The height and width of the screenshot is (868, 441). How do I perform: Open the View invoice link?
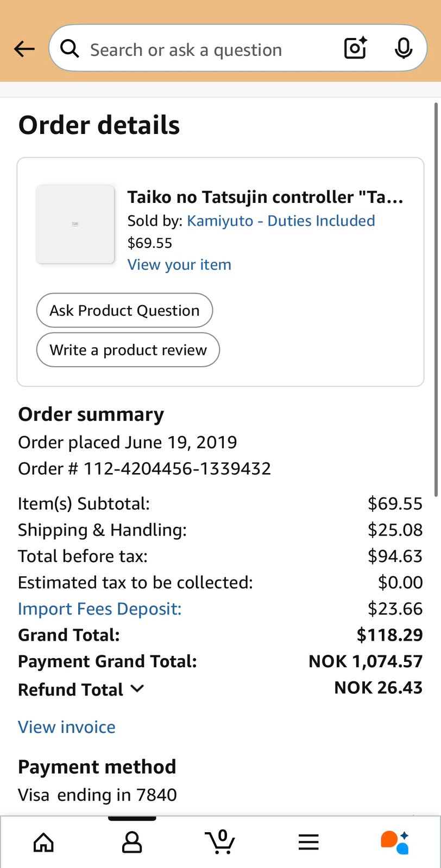(67, 727)
